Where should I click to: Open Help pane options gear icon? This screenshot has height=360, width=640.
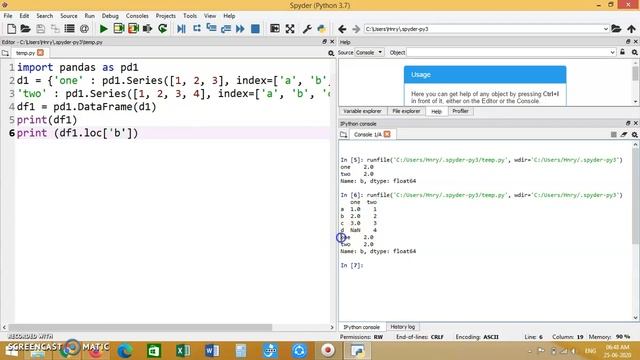pos(635,52)
